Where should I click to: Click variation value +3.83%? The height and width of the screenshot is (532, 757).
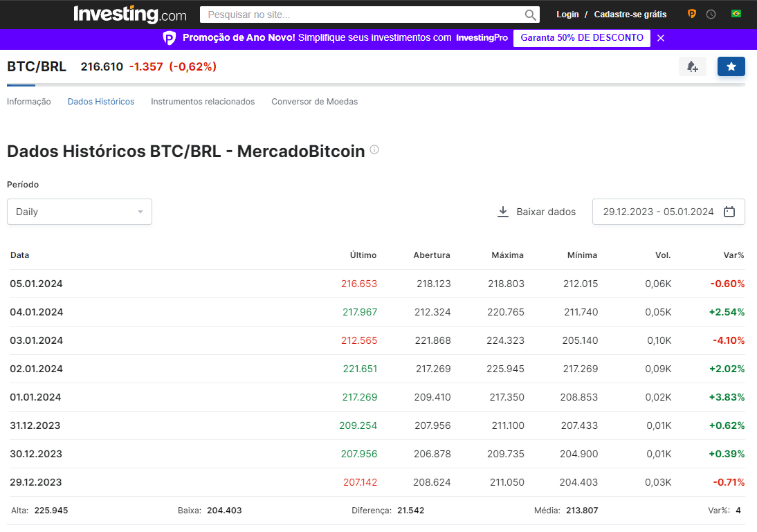[727, 397]
